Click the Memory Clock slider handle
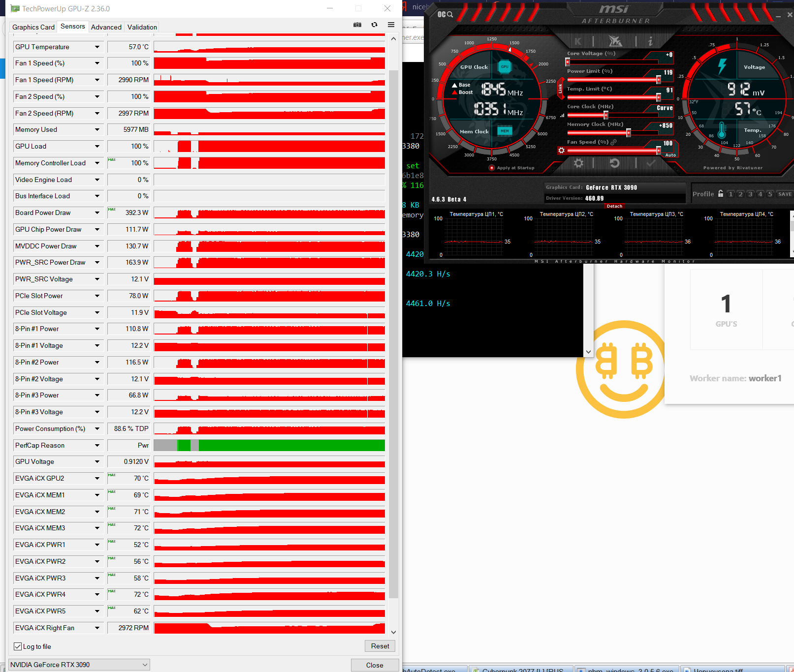The image size is (794, 672). point(629,133)
